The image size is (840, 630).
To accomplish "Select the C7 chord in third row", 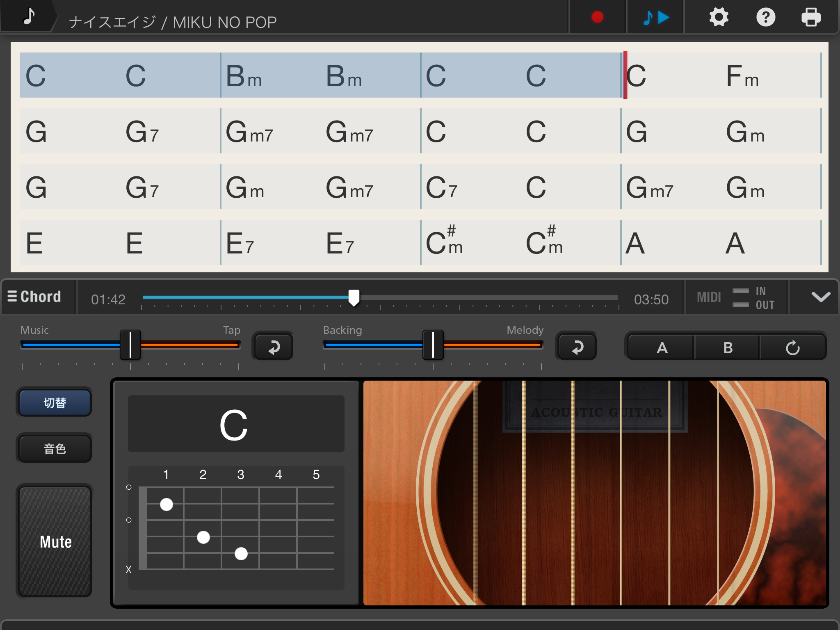I will click(x=441, y=188).
